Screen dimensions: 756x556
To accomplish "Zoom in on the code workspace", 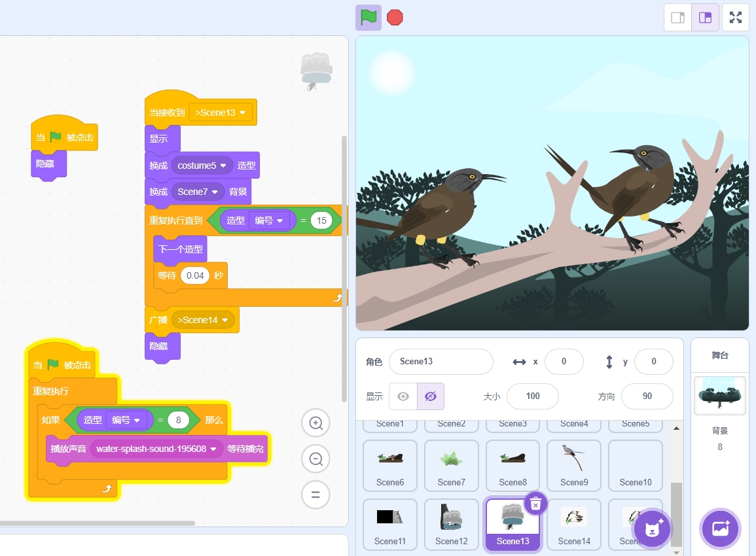I will (x=315, y=423).
